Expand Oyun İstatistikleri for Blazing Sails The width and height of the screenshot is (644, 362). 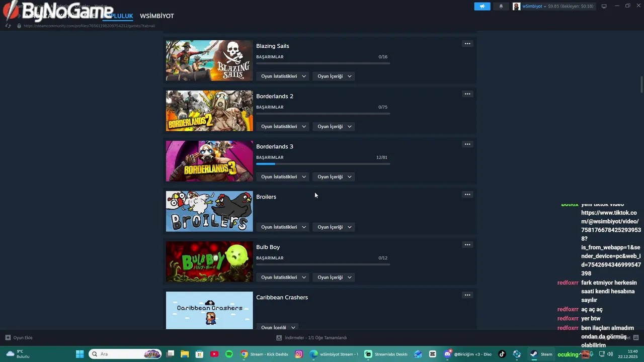(x=283, y=76)
